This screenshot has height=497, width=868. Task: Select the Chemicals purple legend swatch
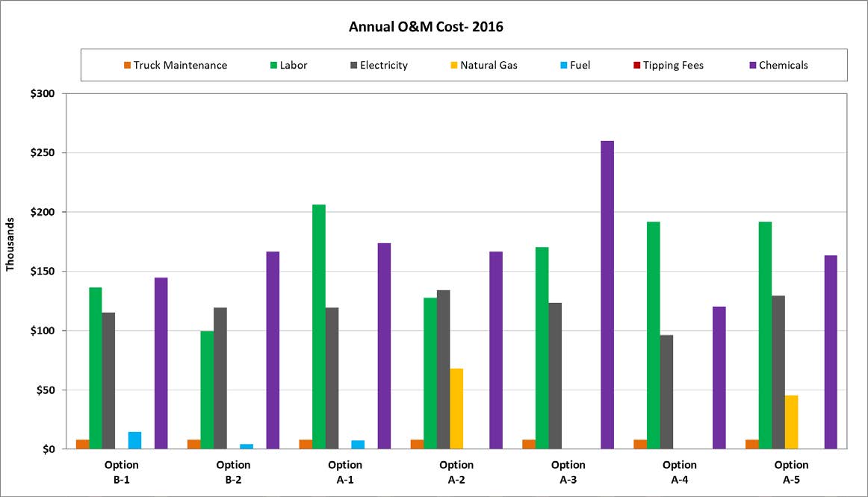coord(752,66)
